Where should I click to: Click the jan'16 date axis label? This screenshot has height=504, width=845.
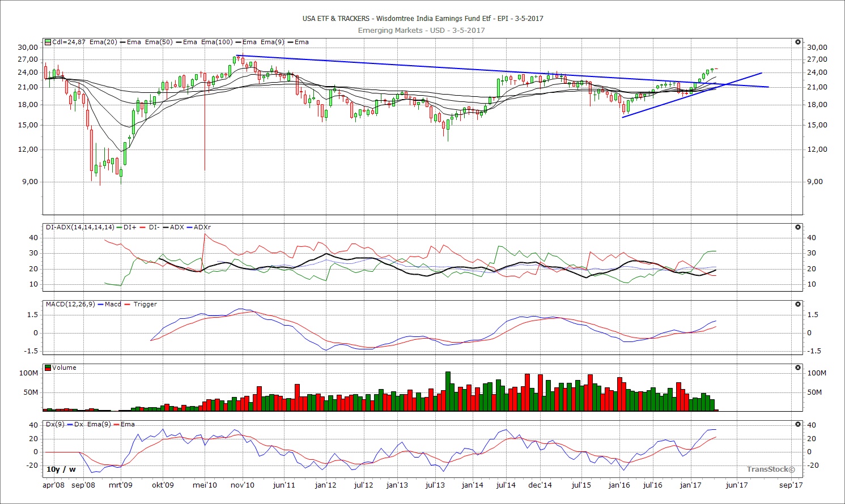tap(619, 485)
